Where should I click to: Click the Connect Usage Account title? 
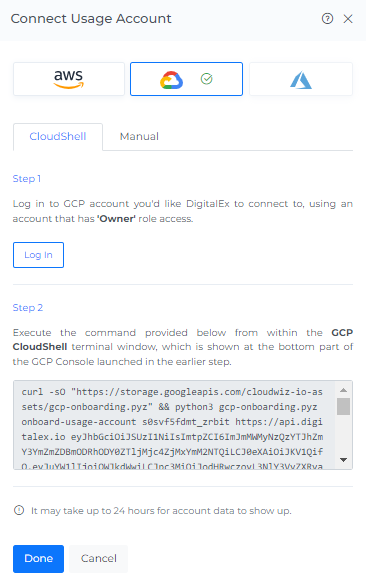pyautogui.click(x=91, y=19)
